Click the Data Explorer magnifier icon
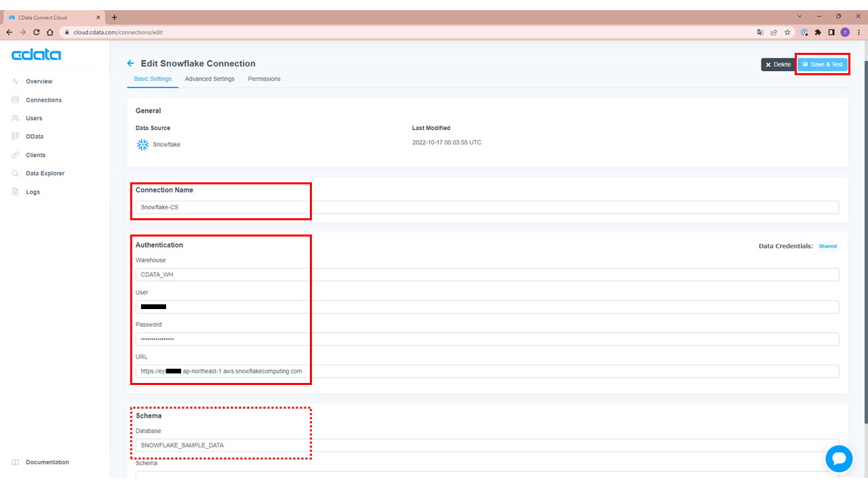This screenshot has width=868, height=488. 15,174
